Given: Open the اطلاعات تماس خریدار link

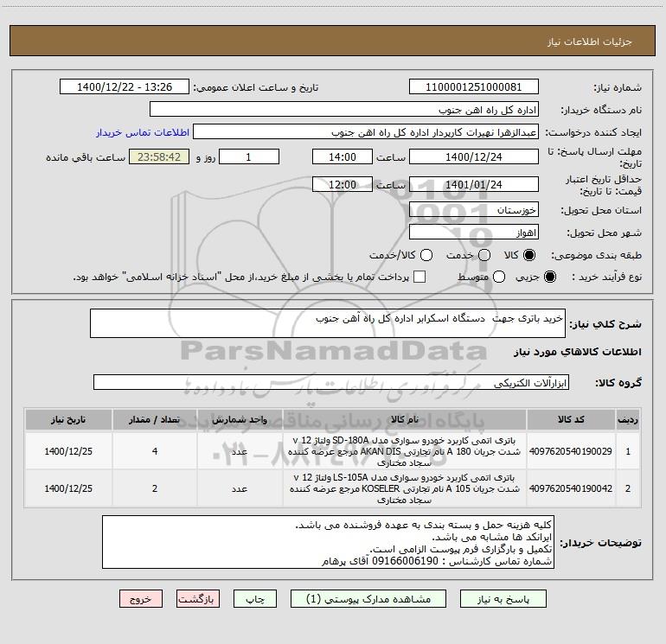Looking at the screenshot, I should pyautogui.click(x=143, y=132).
